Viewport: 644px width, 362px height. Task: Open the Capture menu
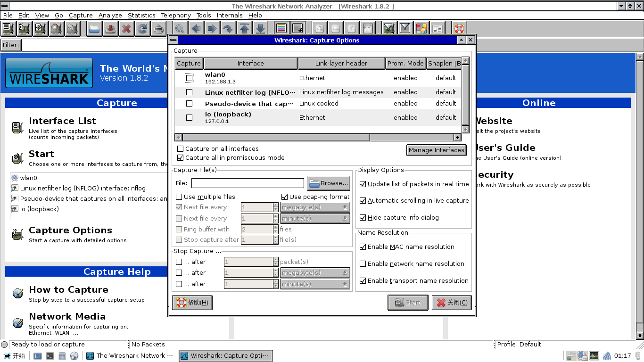click(81, 16)
